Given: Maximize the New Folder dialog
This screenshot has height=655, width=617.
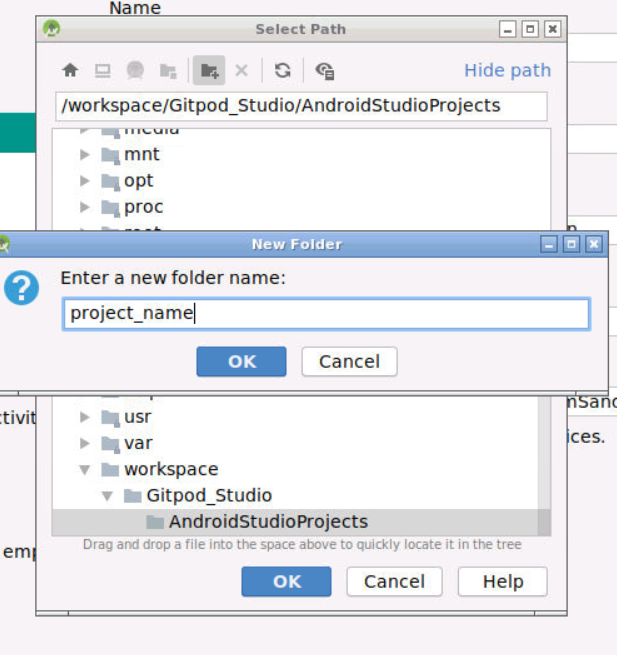Looking at the screenshot, I should click(x=571, y=244).
